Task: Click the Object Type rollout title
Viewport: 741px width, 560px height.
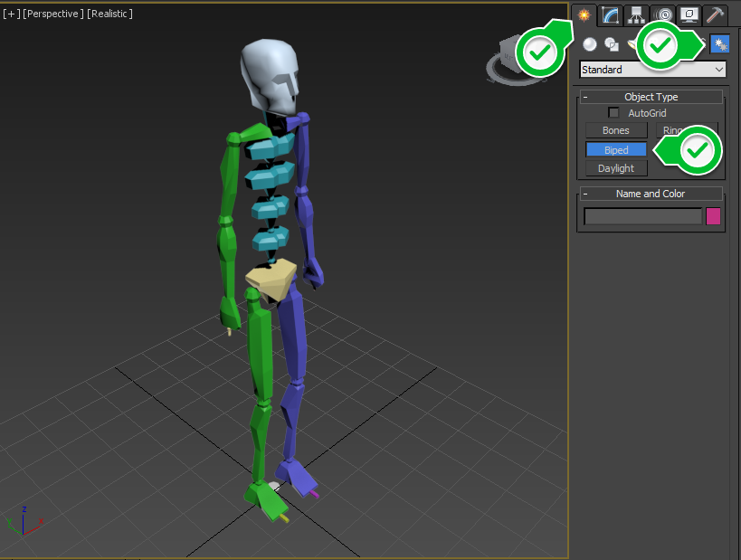Action: click(x=651, y=97)
